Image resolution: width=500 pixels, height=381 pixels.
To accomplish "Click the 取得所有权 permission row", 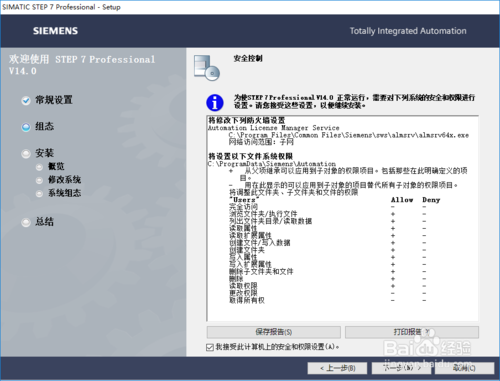I will [247, 301].
